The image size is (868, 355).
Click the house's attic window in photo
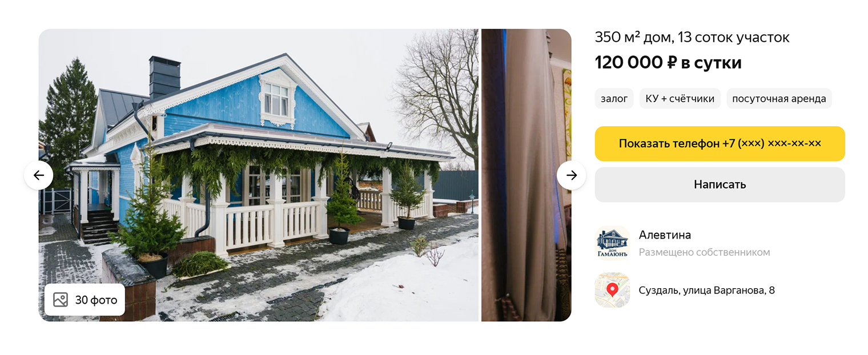click(x=276, y=98)
